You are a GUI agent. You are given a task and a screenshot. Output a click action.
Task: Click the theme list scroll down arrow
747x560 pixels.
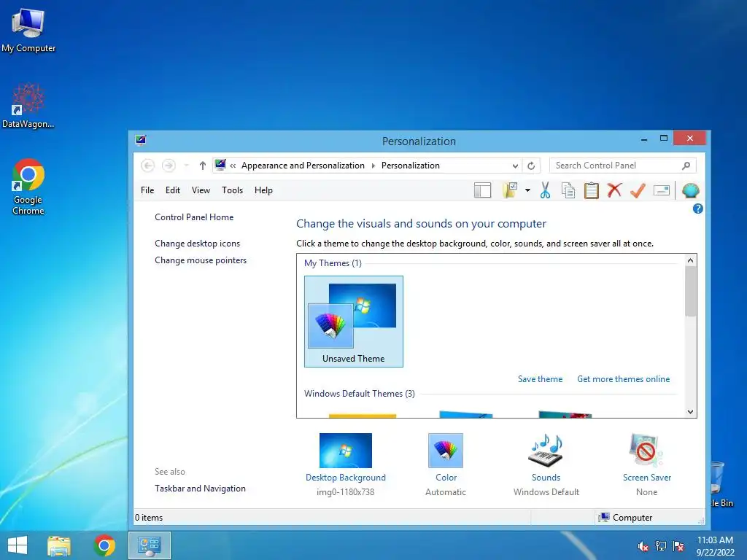pyautogui.click(x=690, y=412)
